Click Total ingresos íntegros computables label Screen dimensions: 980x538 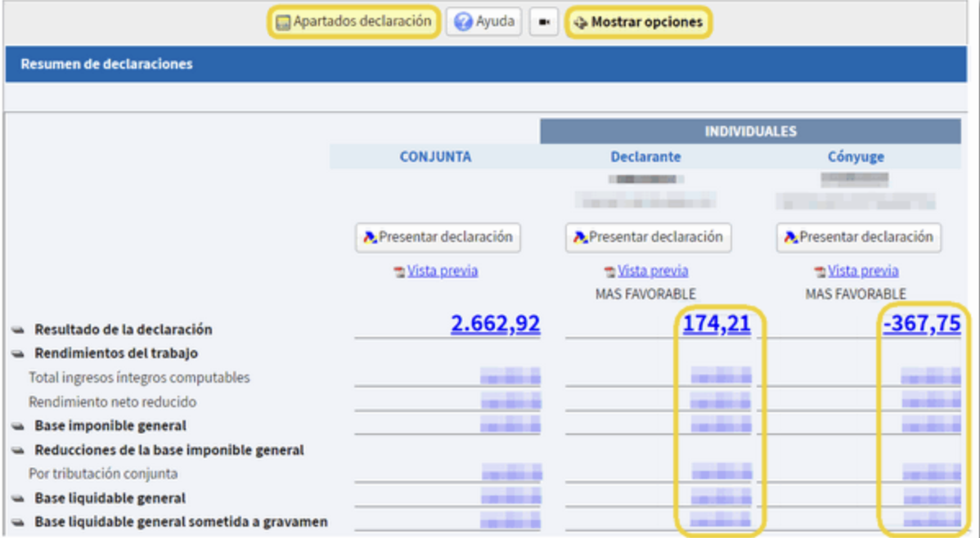pos(139,378)
